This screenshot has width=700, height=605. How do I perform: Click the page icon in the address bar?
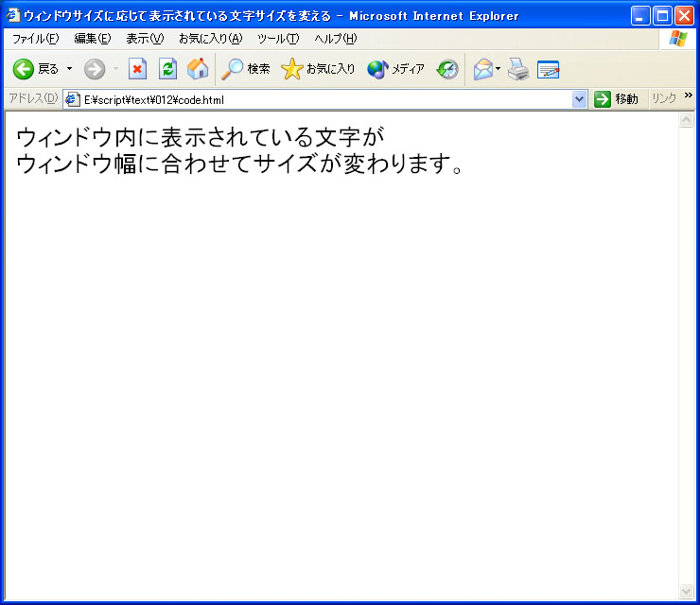tap(72, 99)
